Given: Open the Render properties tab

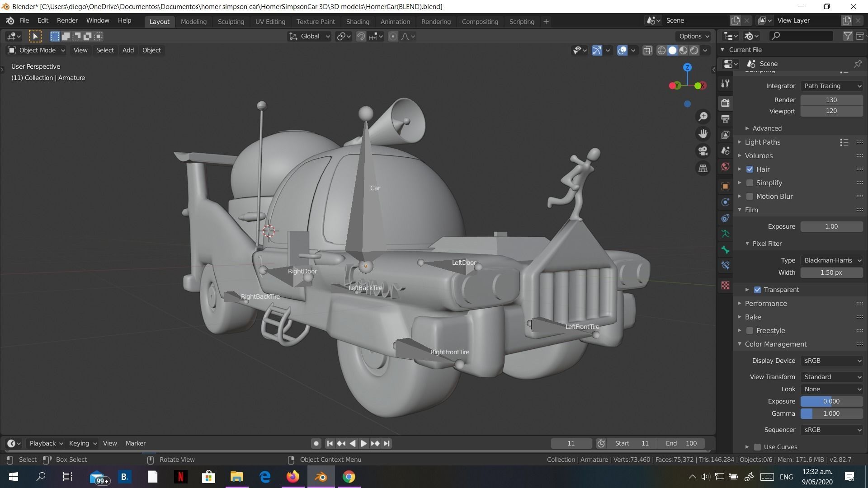Looking at the screenshot, I should tap(725, 103).
